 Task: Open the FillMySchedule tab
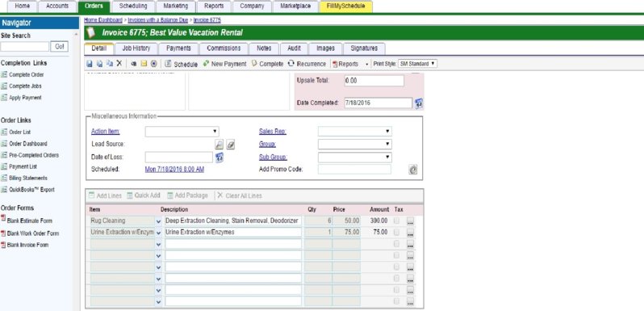pyautogui.click(x=346, y=6)
